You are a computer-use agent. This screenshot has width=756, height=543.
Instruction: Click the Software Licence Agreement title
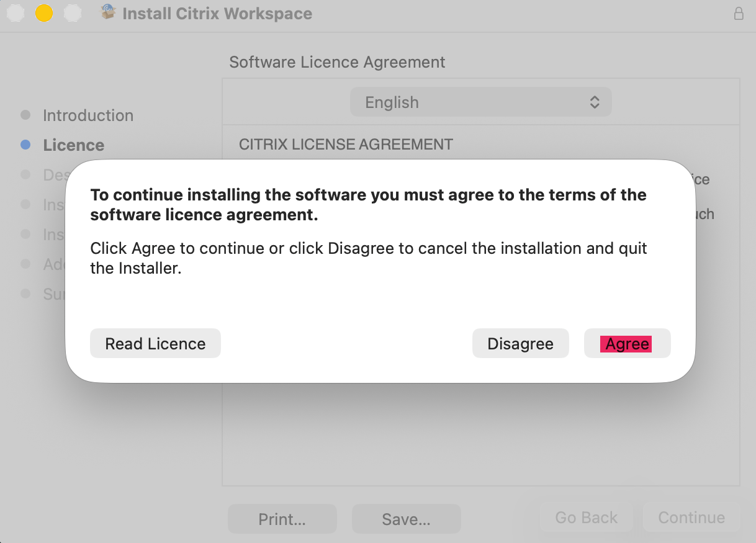pyautogui.click(x=337, y=62)
